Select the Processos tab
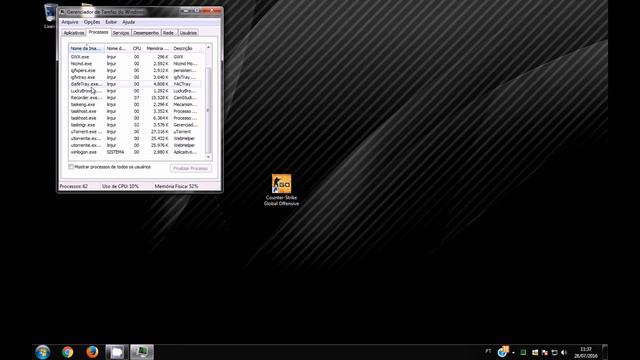This screenshot has width=640, height=360. (98, 32)
